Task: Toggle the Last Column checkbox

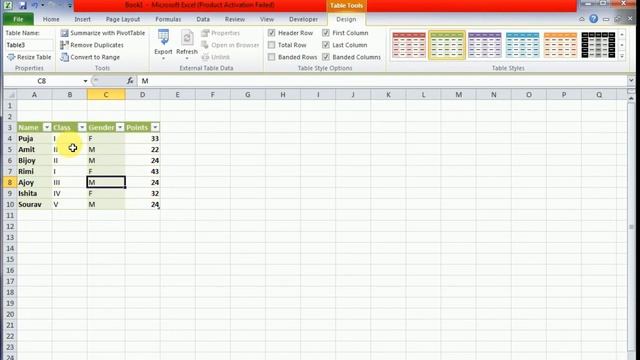Action: 326,45
